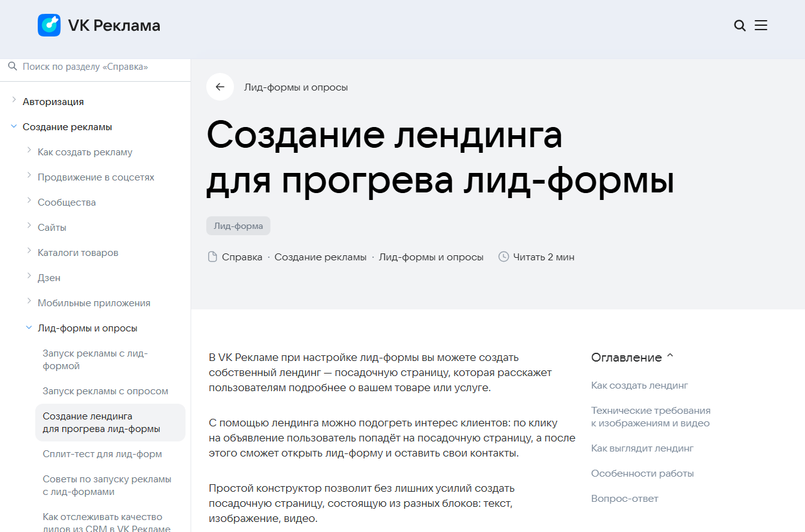Image resolution: width=805 pixels, height=532 pixels.
Task: Expand the Сайты chevron
Action: pos(29,225)
